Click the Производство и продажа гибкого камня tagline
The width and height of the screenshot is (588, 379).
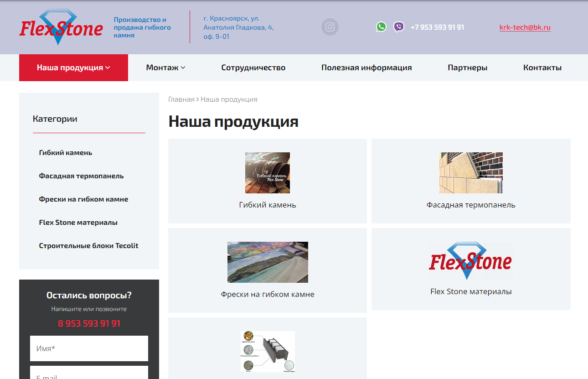142,27
